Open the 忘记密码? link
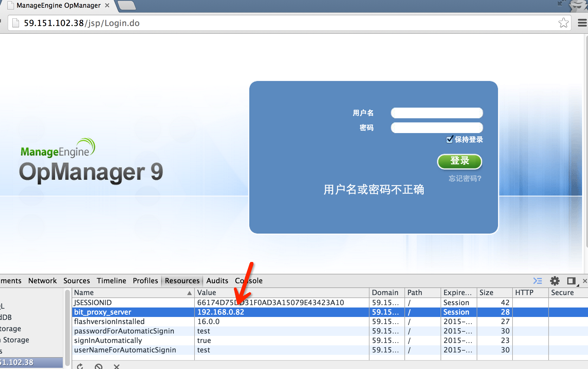The image size is (588, 369). pyautogui.click(x=465, y=178)
